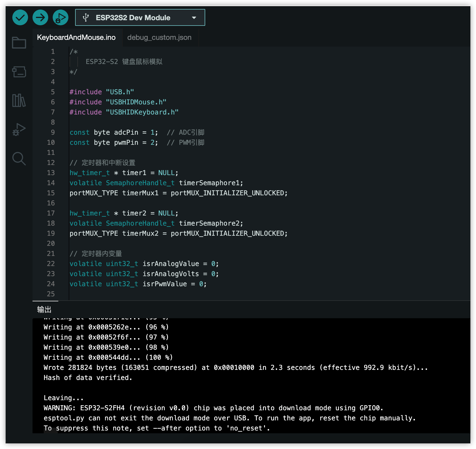Image resolution: width=476 pixels, height=449 pixels.
Task: Open the Library Manager books icon
Action: [x=19, y=100]
